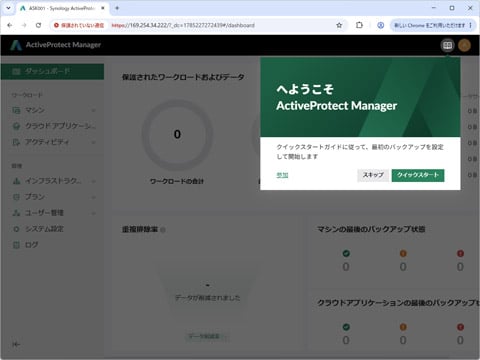
Task: Click the プラン icon in sidebar
Action: click(x=16, y=197)
